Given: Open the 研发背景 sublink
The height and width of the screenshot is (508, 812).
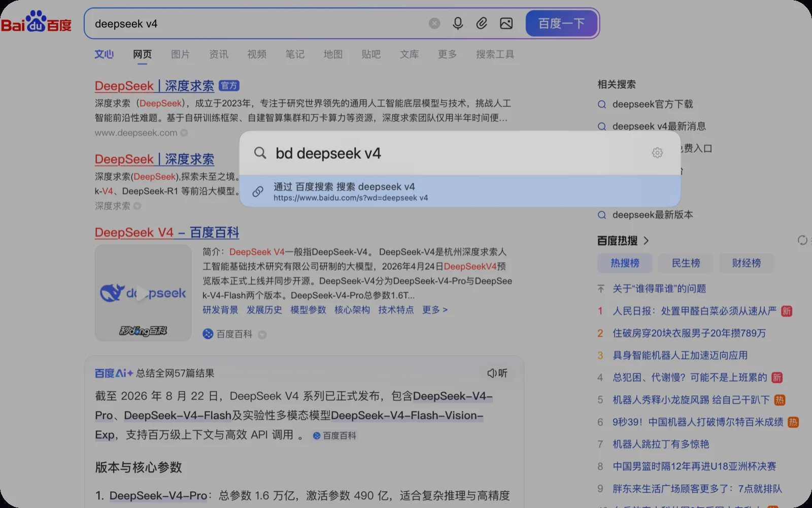Looking at the screenshot, I should (220, 310).
